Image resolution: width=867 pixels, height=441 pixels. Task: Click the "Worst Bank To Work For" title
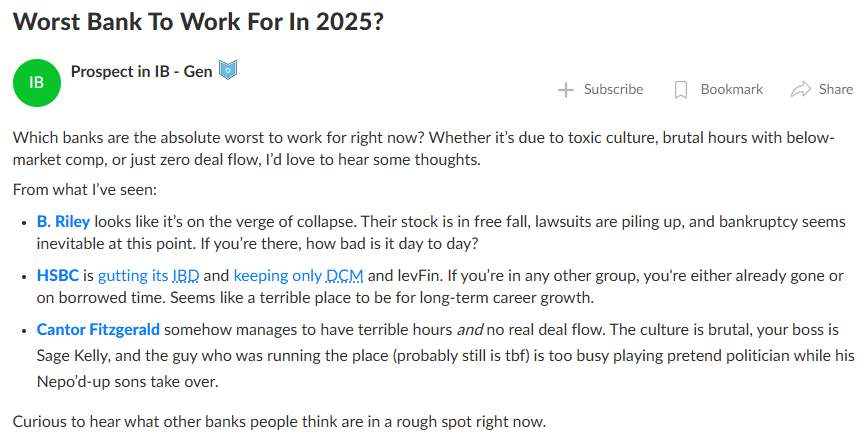coord(198,22)
